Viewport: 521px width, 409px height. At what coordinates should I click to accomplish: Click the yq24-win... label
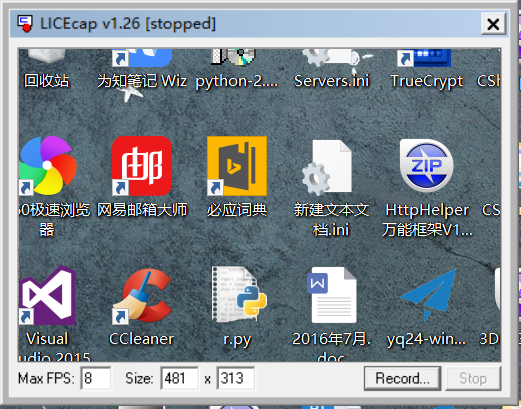pos(426,340)
